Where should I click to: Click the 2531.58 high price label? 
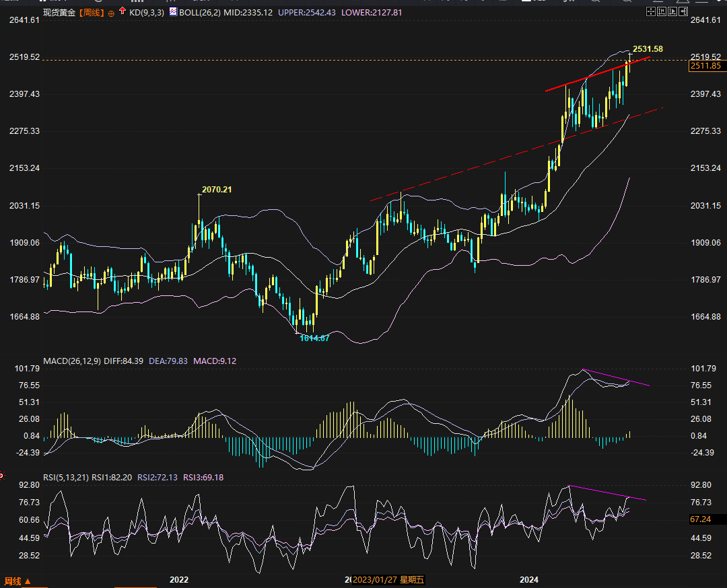click(x=648, y=48)
